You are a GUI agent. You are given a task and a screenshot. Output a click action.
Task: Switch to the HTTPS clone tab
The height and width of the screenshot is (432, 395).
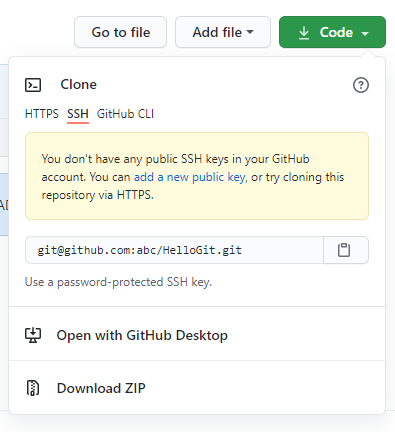click(x=42, y=114)
